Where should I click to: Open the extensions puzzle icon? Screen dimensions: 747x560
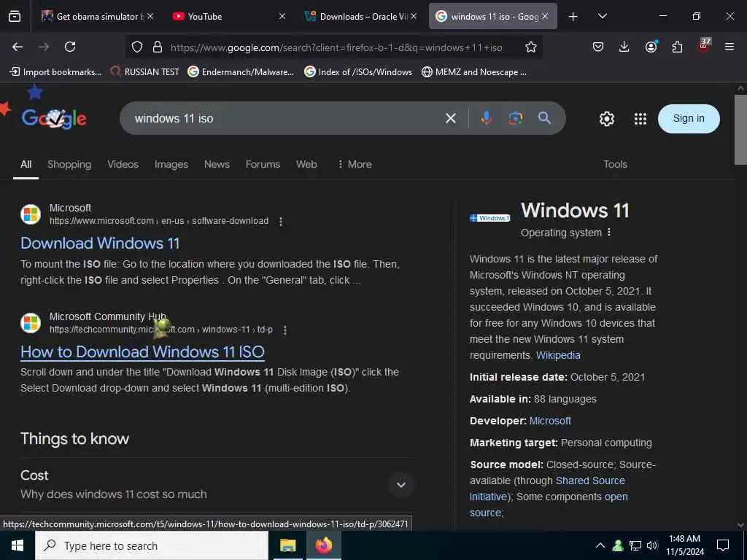click(677, 47)
